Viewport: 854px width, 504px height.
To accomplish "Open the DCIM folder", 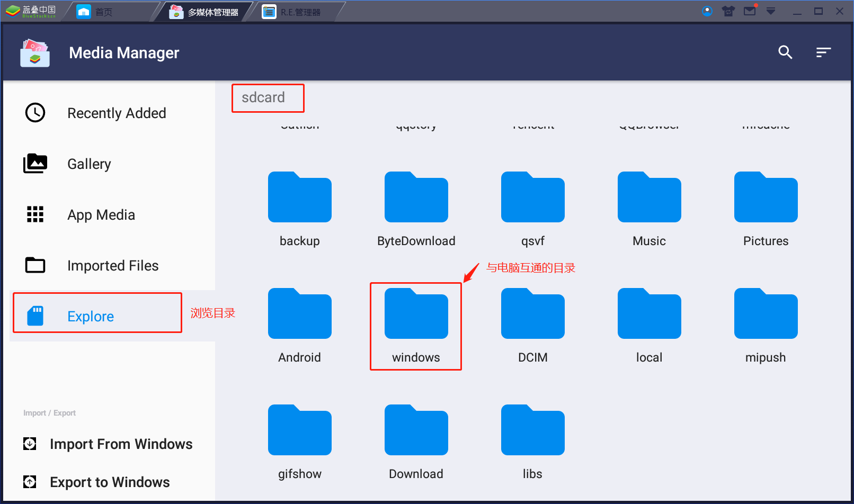I will point(532,326).
